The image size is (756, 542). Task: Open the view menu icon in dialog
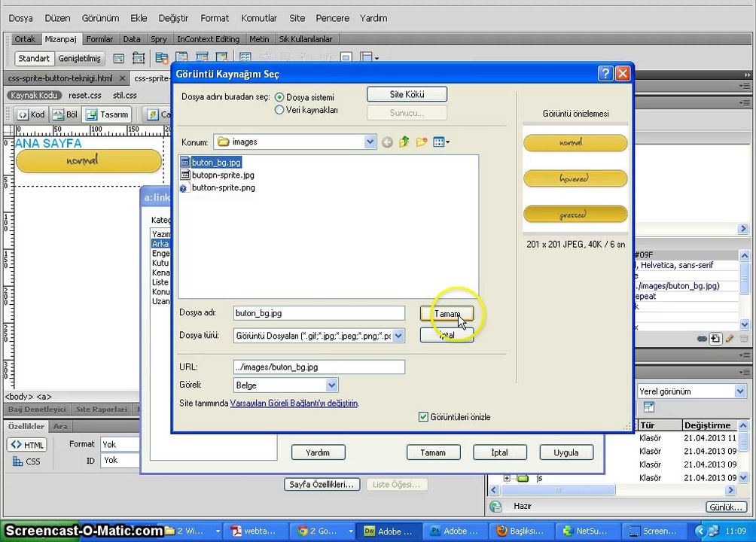(440, 142)
